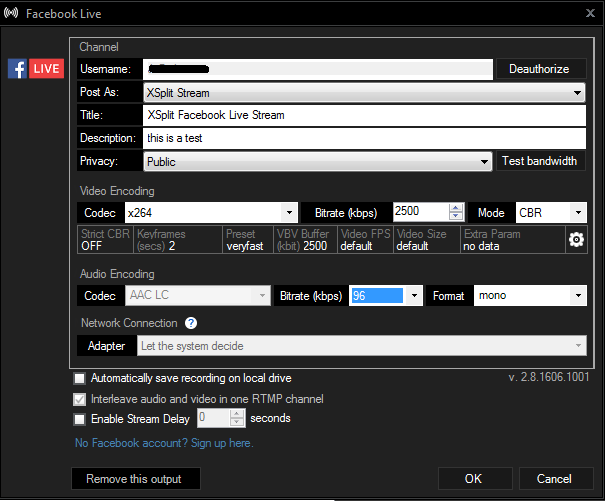Open the Mode CBR dropdown
This screenshot has width=605, height=501.
551,212
